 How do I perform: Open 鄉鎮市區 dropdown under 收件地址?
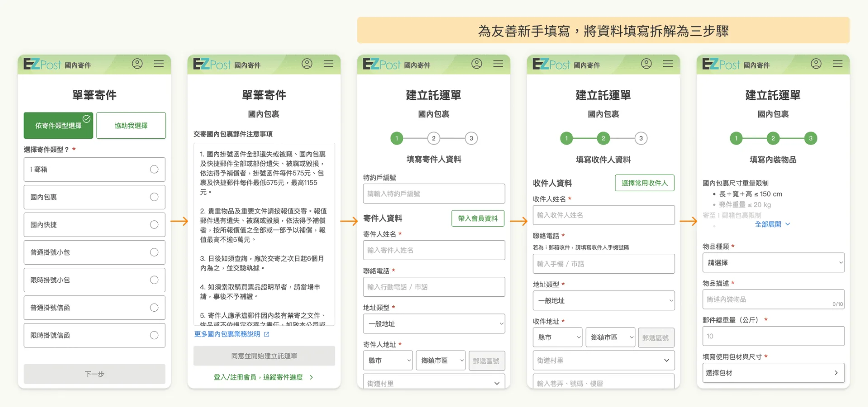click(610, 337)
